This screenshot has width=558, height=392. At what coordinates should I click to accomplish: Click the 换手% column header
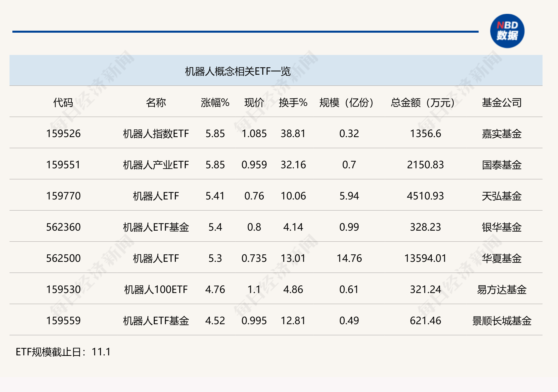(293, 102)
